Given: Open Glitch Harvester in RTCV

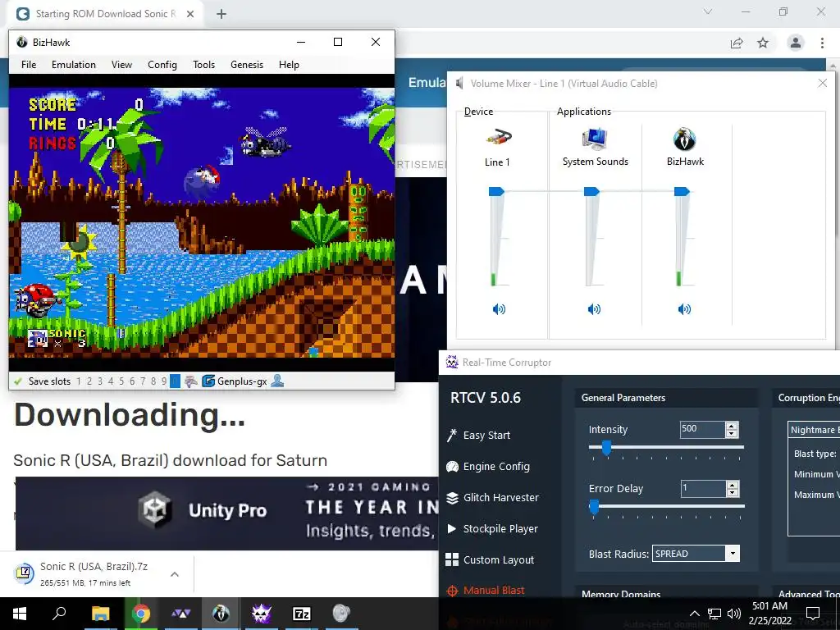Looking at the screenshot, I should pyautogui.click(x=501, y=498).
